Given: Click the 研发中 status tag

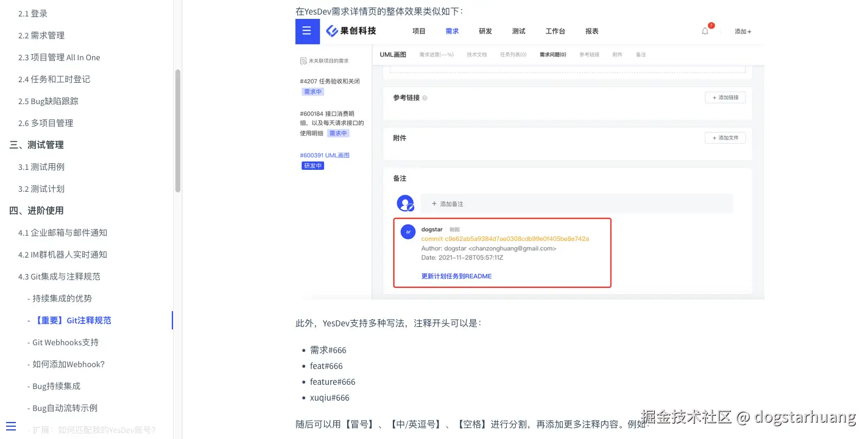Looking at the screenshot, I should pyautogui.click(x=313, y=166).
